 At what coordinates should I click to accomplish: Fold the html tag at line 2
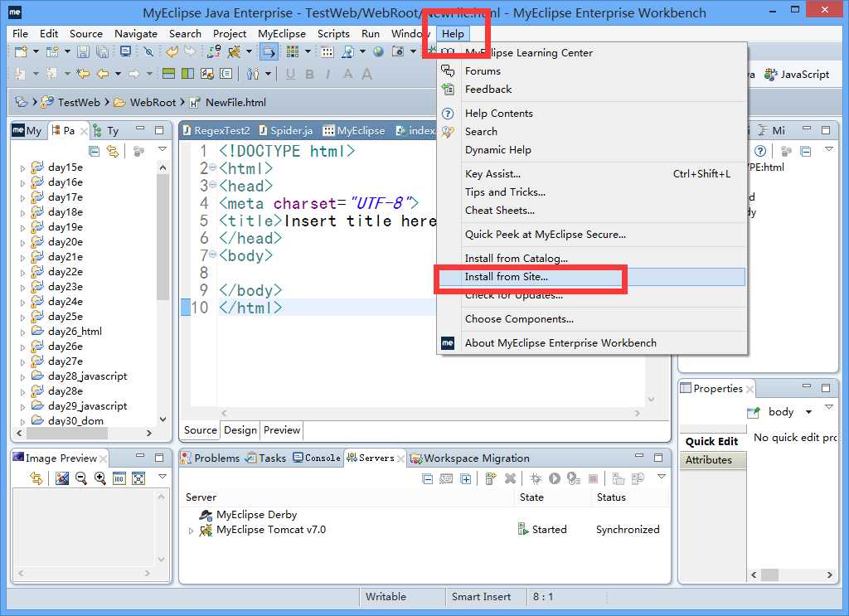tap(213, 167)
